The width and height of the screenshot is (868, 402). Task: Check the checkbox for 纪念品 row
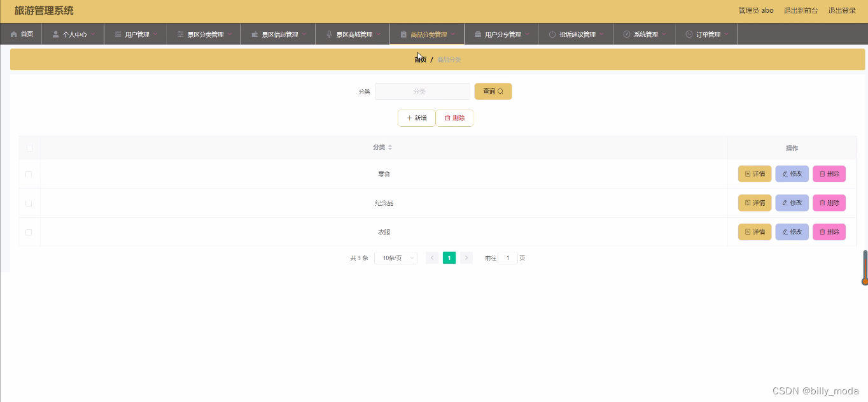pyautogui.click(x=29, y=203)
